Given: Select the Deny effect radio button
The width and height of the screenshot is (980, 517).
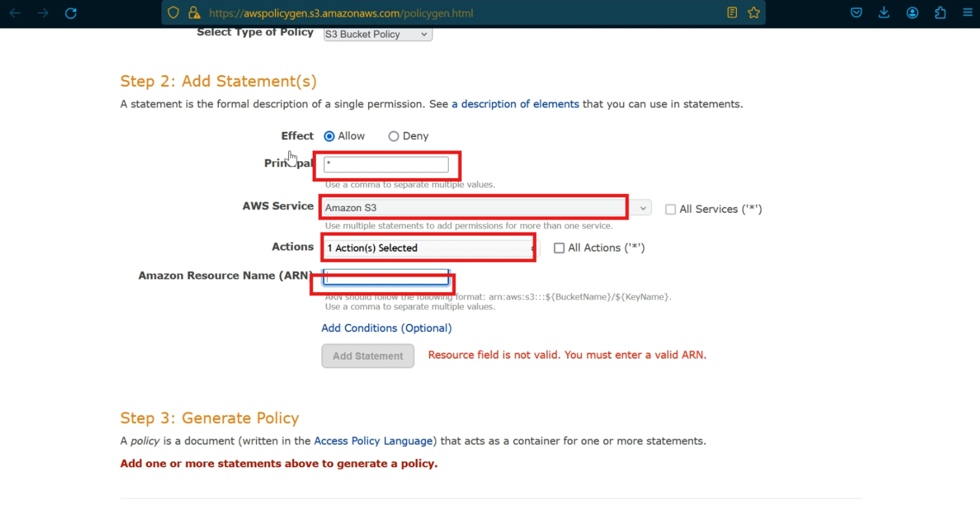Looking at the screenshot, I should click(394, 136).
